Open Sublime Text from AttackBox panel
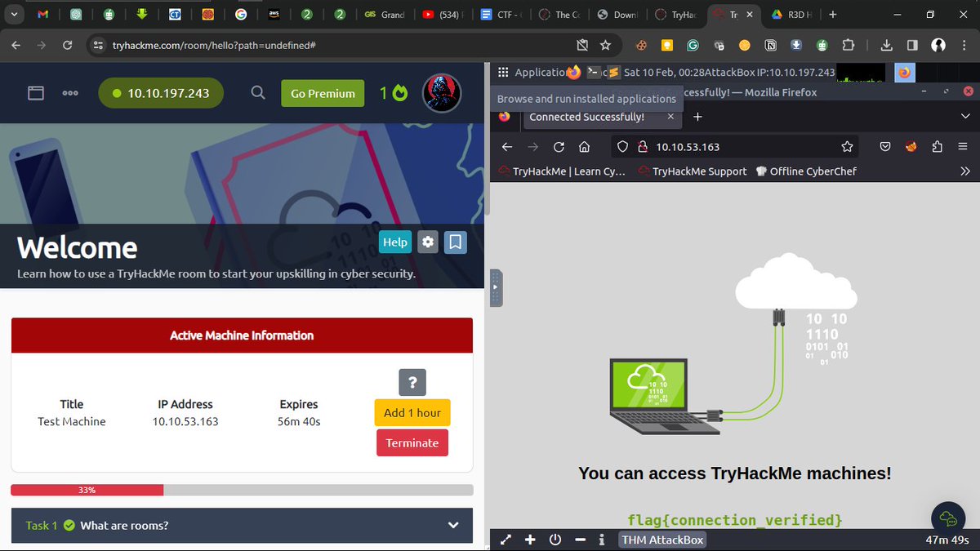Screen dimensions: 980x551 pos(613,73)
